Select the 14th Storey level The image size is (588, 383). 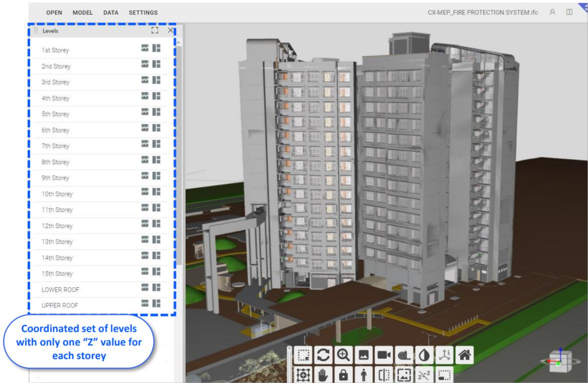(x=57, y=258)
